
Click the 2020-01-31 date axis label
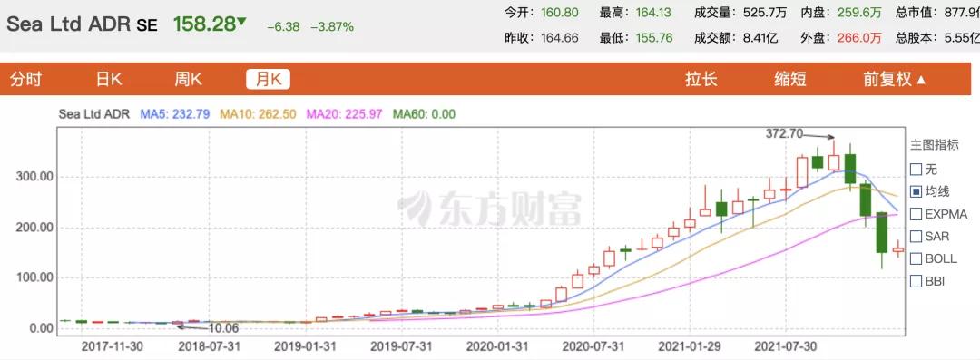(497, 346)
